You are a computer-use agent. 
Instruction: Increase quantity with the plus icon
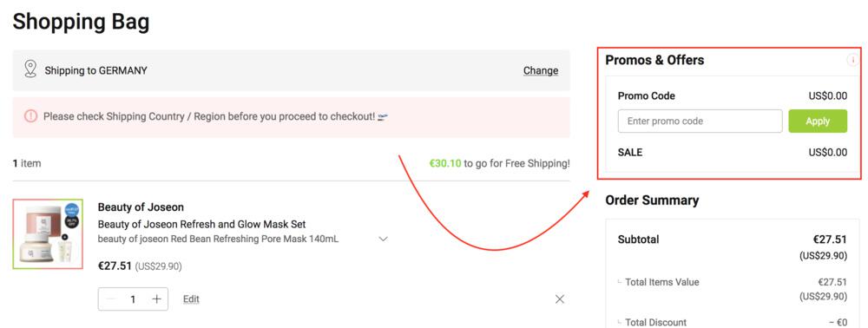(x=156, y=299)
